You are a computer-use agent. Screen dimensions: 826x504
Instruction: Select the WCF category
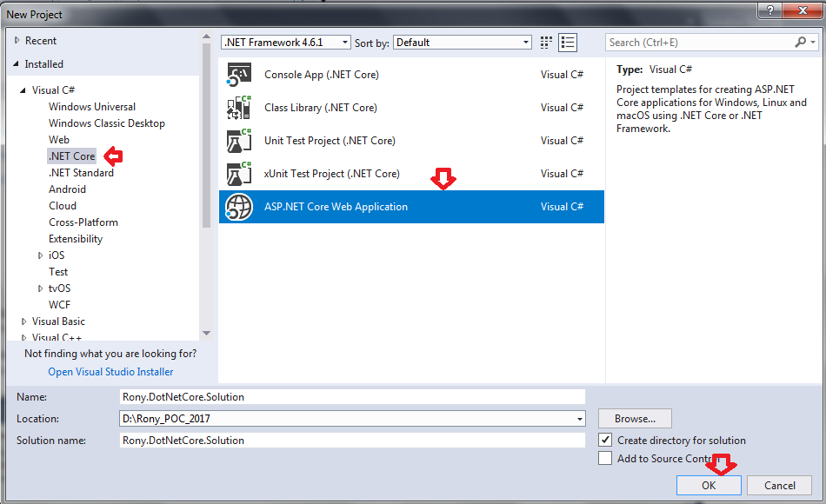coord(59,305)
